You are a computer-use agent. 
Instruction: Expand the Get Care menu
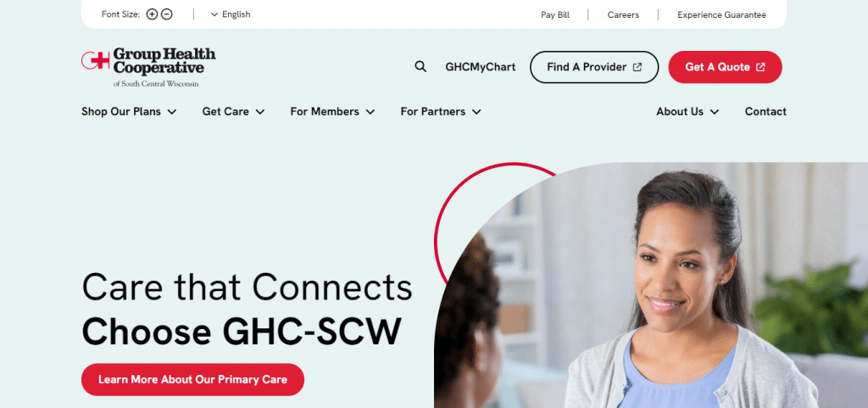tap(234, 112)
